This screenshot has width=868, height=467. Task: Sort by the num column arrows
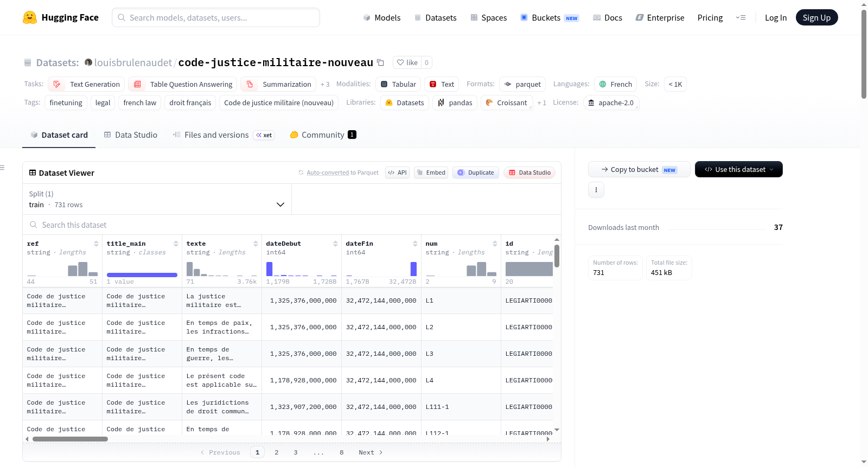coord(495,244)
